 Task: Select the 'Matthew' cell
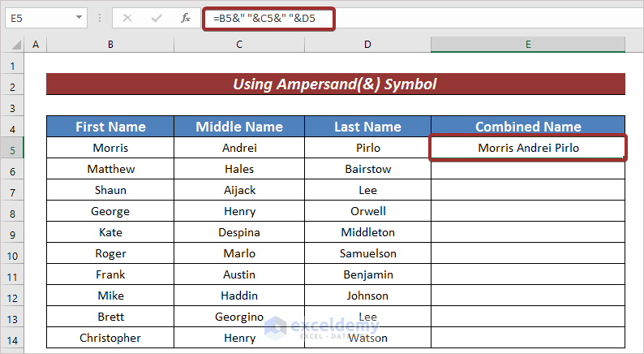point(110,169)
